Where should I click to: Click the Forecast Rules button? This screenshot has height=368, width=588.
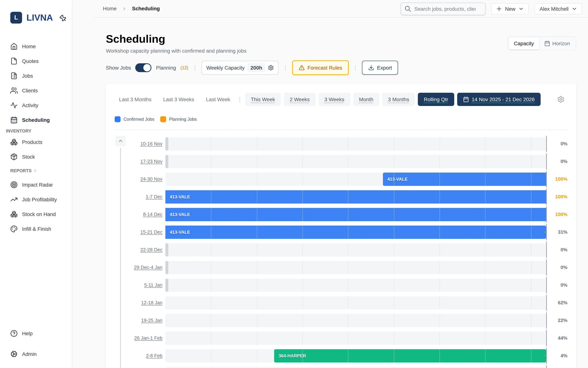pyautogui.click(x=320, y=68)
